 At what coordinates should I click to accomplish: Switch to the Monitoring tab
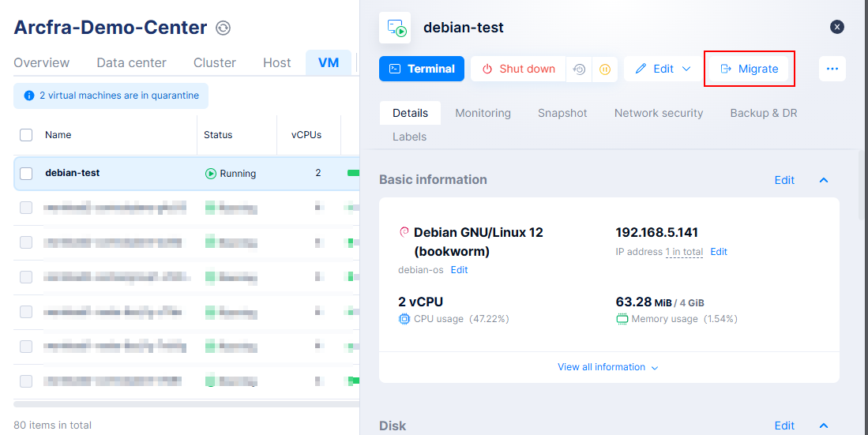pyautogui.click(x=483, y=113)
